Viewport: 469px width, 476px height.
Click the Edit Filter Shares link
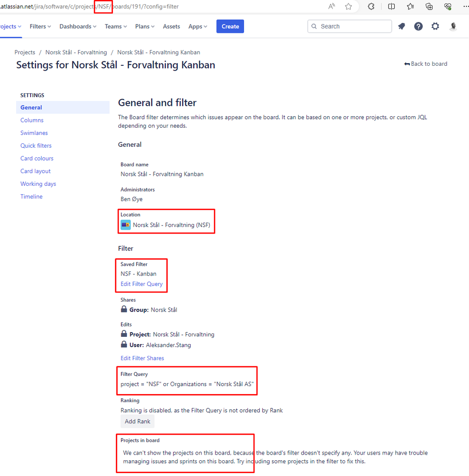(142, 358)
